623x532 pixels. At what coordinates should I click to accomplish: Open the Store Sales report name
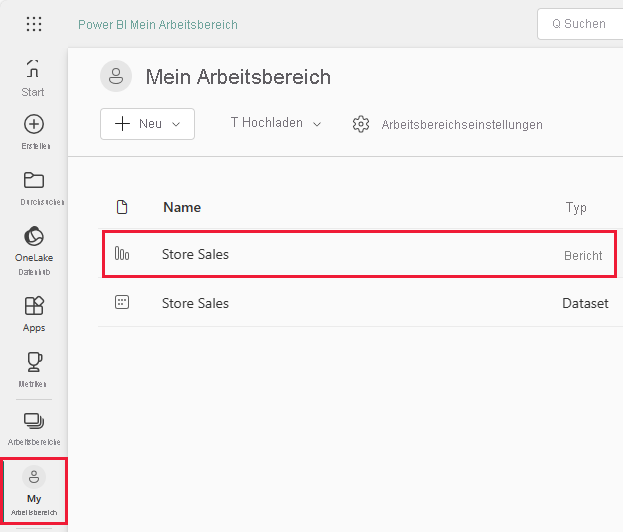pos(195,254)
